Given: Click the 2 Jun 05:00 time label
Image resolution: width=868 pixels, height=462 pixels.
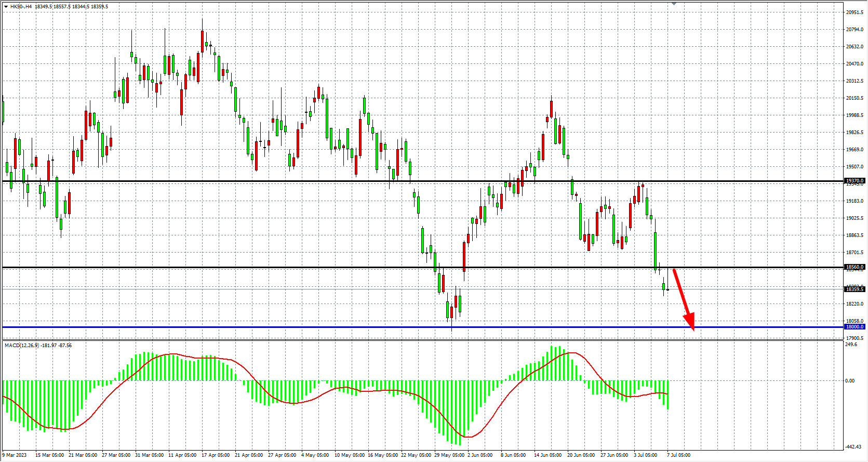Looking at the screenshot, I should point(480,455).
